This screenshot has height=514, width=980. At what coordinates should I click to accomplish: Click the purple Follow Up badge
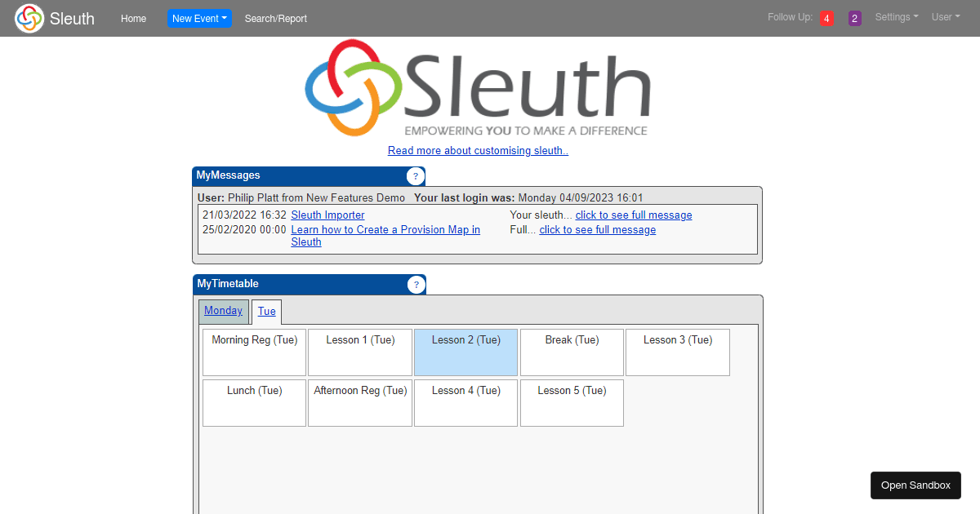click(x=854, y=17)
